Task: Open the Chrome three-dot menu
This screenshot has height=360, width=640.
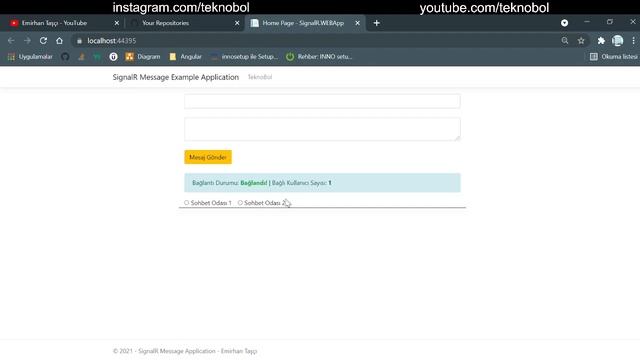Action: [633, 40]
